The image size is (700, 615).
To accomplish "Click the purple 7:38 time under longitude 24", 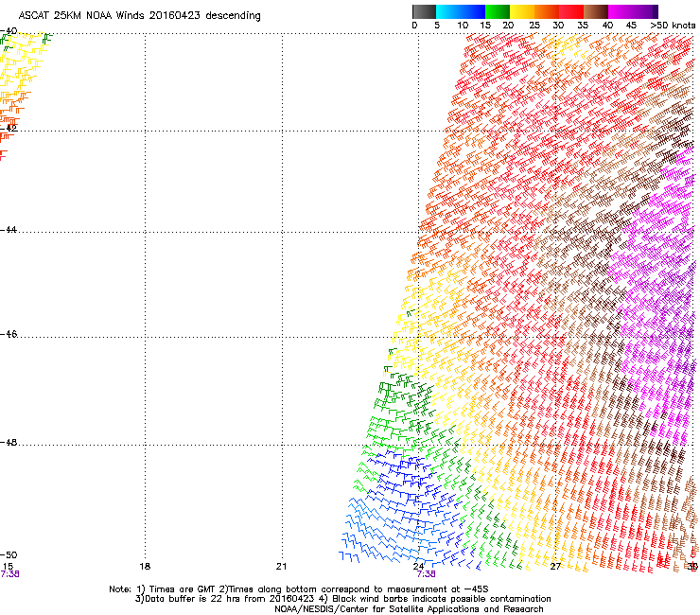I will tap(426, 574).
